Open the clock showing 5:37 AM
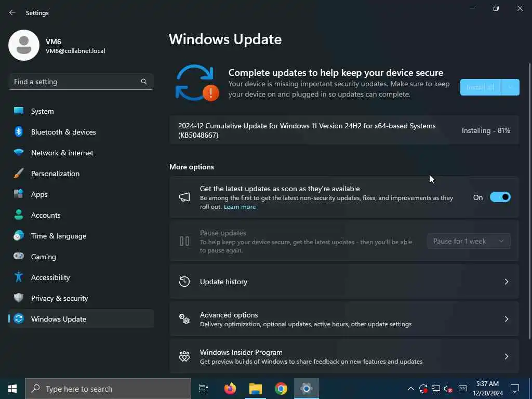Image resolution: width=532 pixels, height=399 pixels. click(487, 389)
